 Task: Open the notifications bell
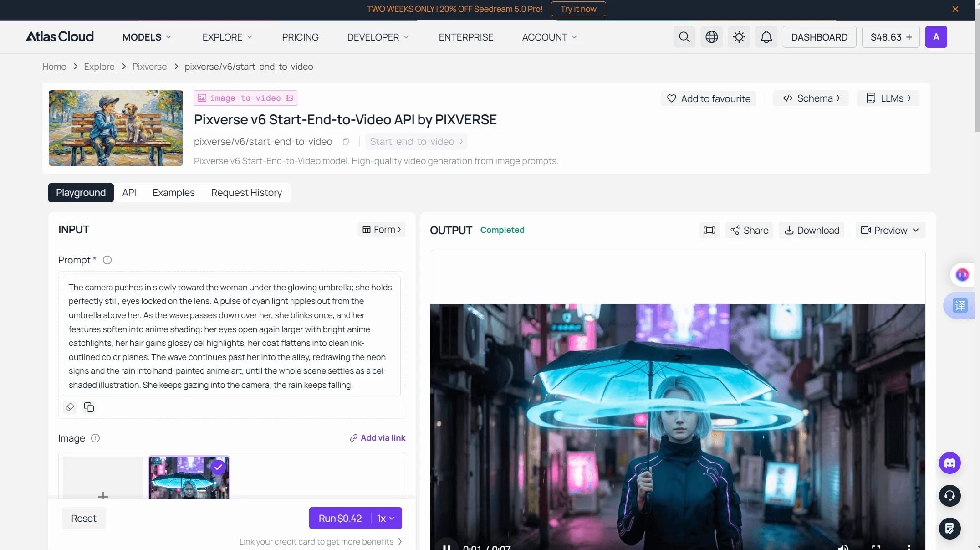tap(766, 37)
